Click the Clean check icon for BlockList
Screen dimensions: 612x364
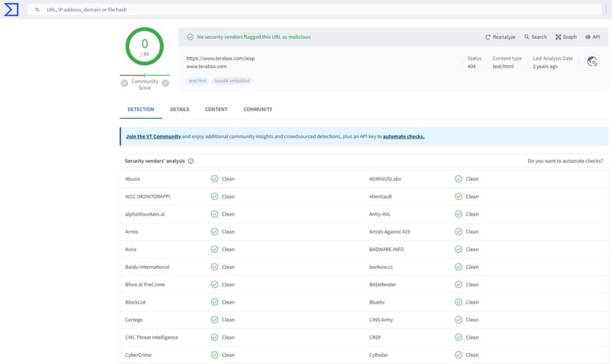tap(215, 302)
